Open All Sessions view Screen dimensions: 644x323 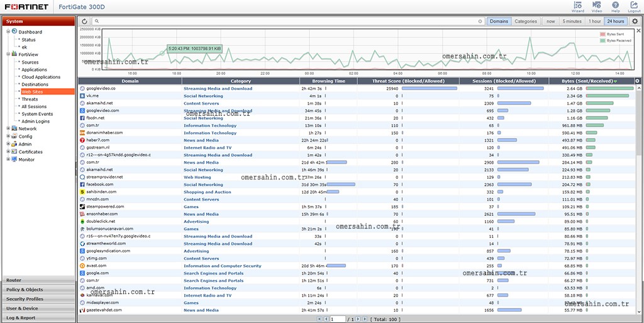click(34, 106)
